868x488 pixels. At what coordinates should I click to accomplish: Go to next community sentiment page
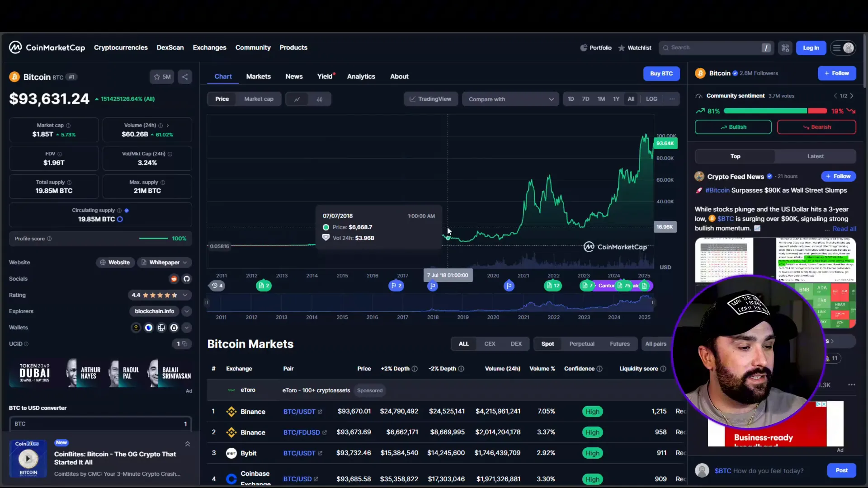[x=852, y=96]
